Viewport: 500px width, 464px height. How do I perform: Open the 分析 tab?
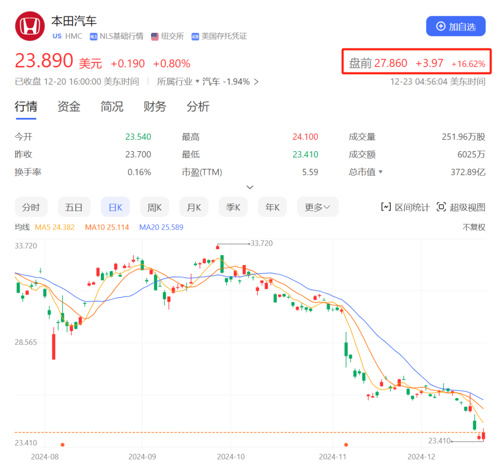(198, 107)
